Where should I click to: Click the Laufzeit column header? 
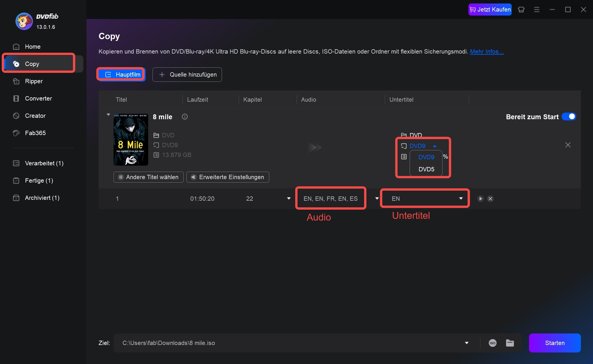click(197, 100)
